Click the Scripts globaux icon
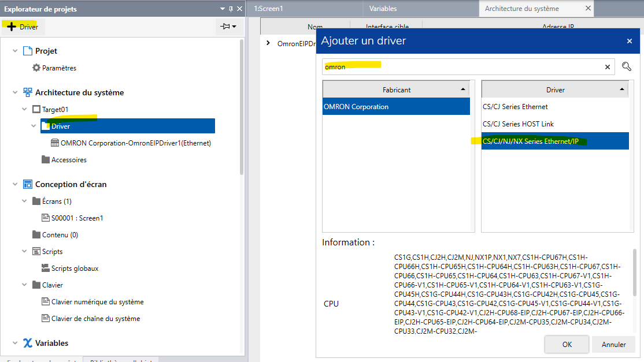Image resolution: width=644 pixels, height=362 pixels. click(x=46, y=268)
